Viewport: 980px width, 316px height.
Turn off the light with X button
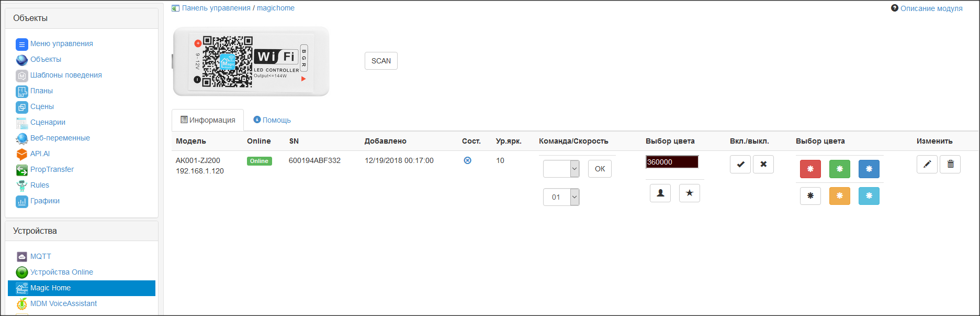tap(763, 165)
